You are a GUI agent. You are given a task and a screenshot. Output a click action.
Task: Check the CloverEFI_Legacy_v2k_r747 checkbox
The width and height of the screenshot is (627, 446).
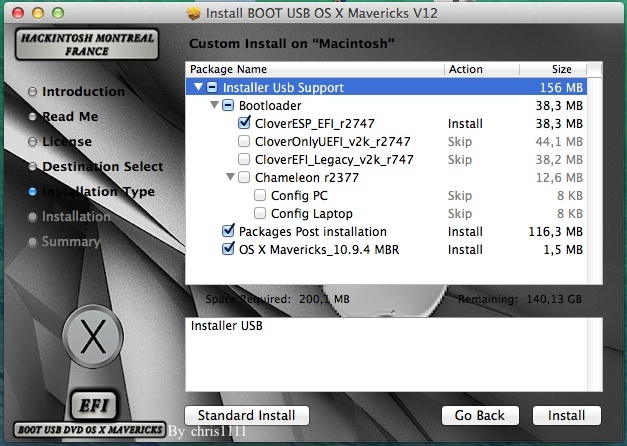click(x=244, y=159)
